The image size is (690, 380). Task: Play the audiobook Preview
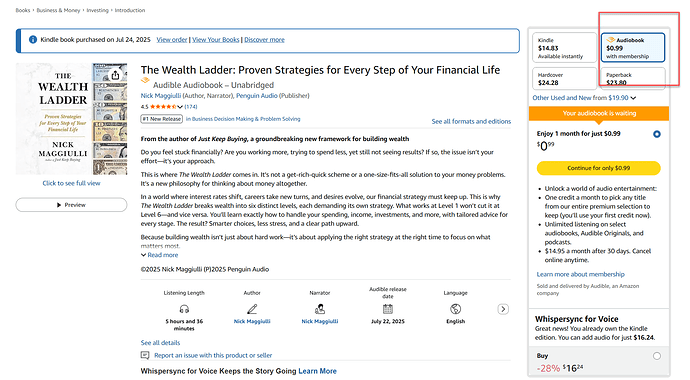(71, 205)
